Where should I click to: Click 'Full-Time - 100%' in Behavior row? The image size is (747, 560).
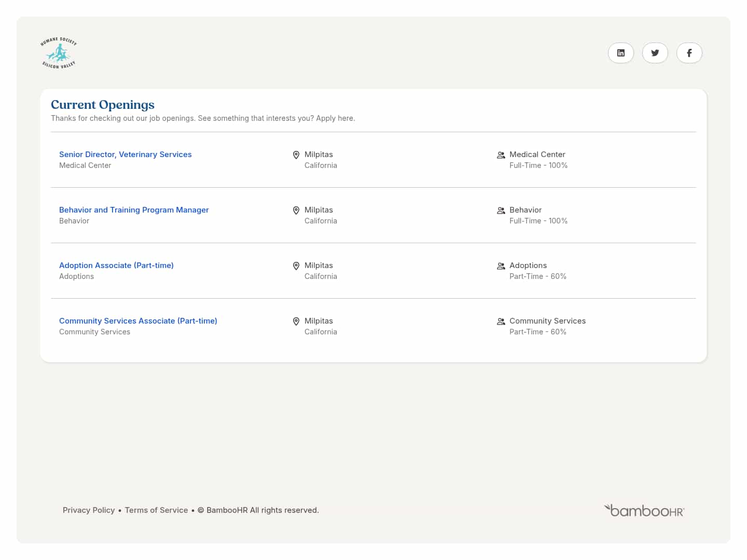tap(538, 221)
